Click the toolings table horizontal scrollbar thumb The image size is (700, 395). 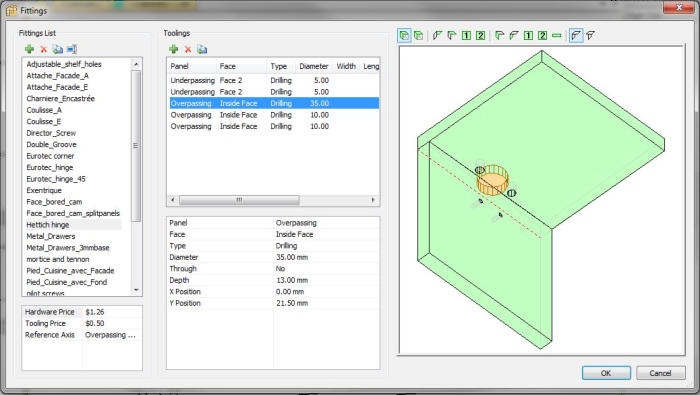click(239, 200)
